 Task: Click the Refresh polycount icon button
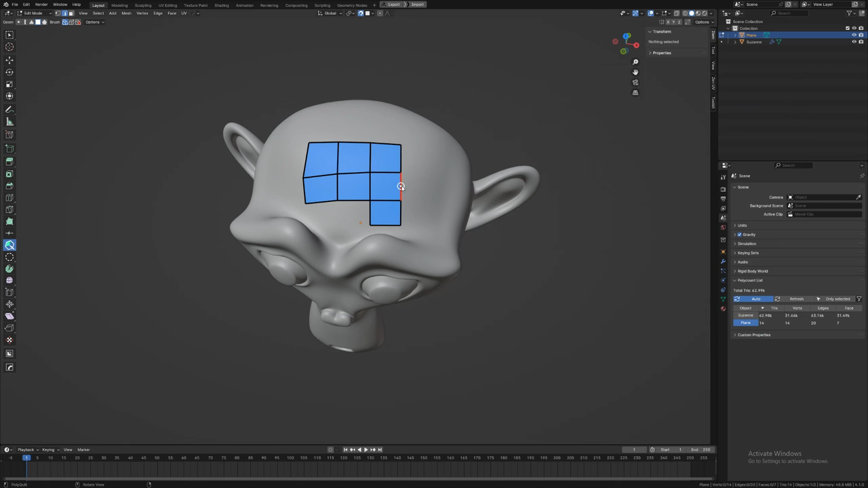coord(777,299)
